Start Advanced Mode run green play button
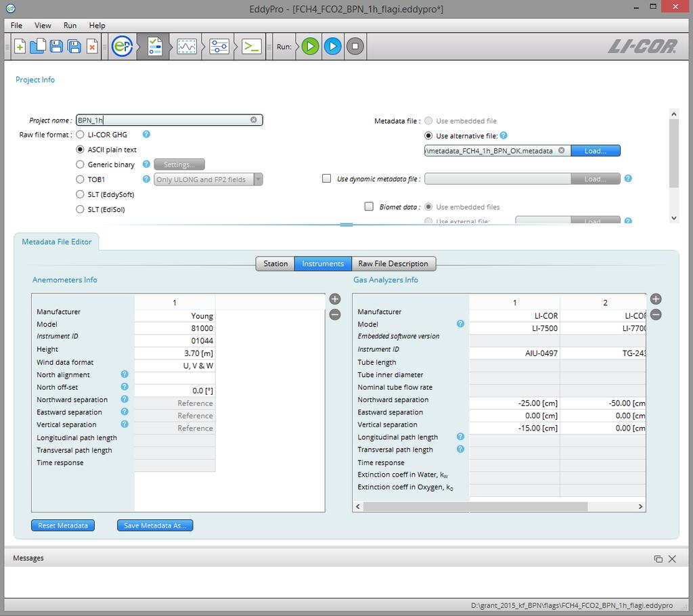693x616 pixels. coord(310,46)
